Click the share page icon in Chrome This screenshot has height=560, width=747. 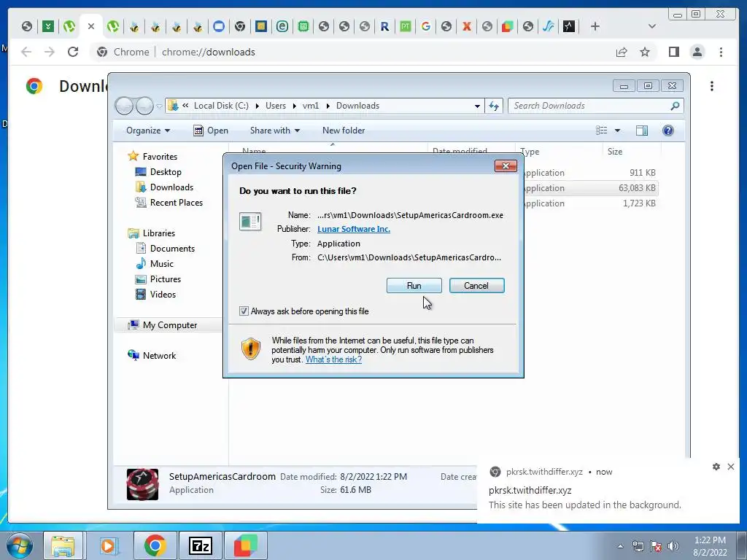coord(622,52)
